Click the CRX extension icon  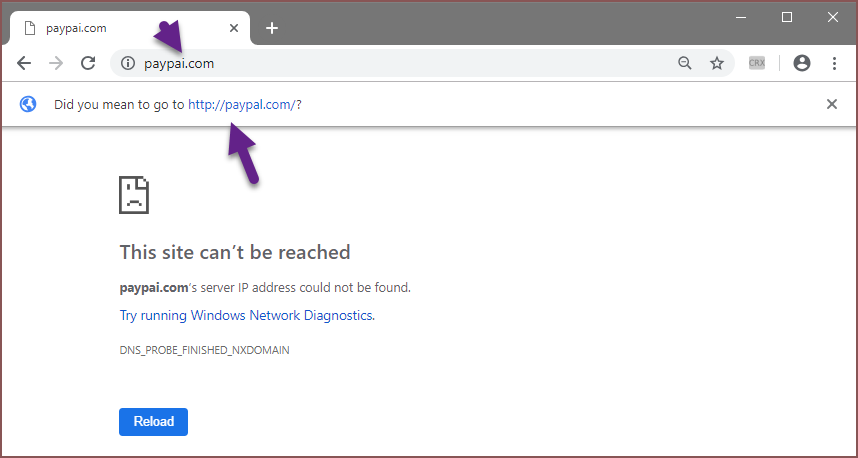point(757,63)
